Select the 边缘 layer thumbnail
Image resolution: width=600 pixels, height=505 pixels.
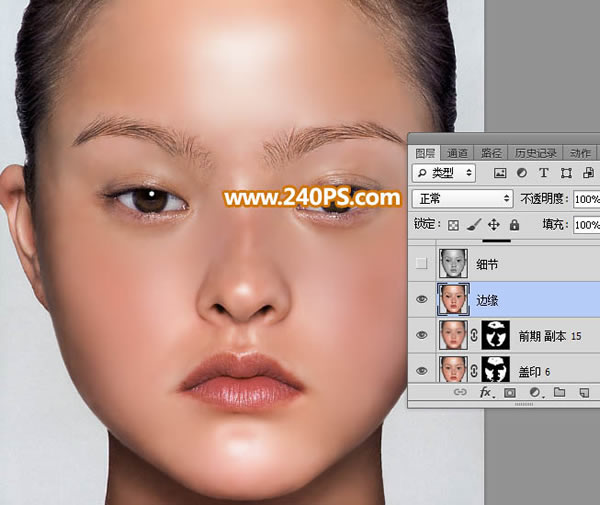[x=453, y=299]
